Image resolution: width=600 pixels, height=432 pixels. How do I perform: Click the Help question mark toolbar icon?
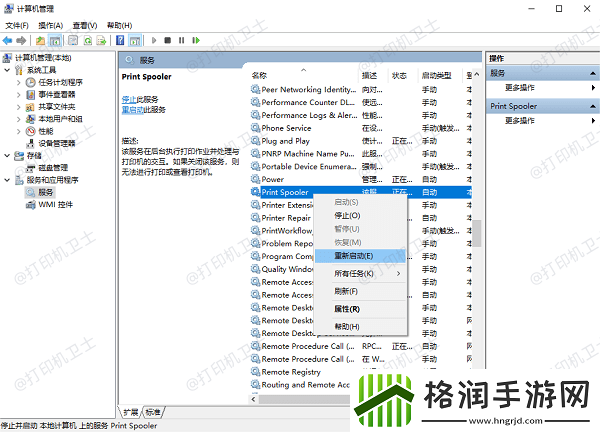120,41
